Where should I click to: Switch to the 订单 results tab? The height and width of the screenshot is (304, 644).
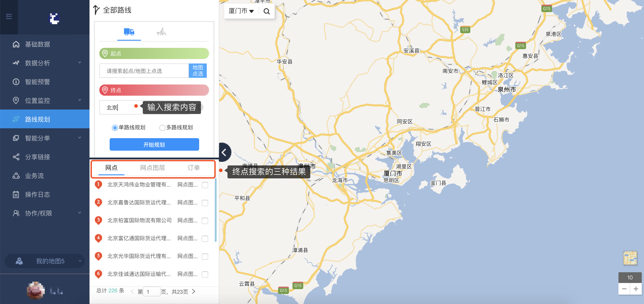[x=194, y=168]
